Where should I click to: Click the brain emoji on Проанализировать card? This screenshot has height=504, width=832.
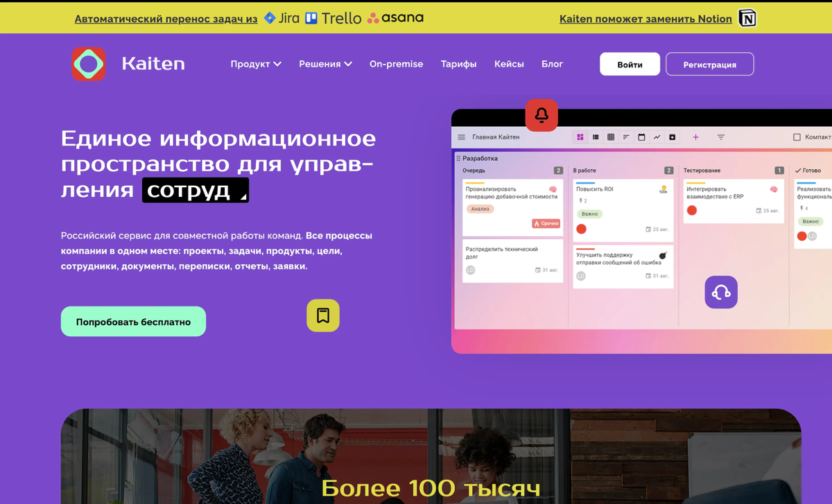[x=553, y=189]
